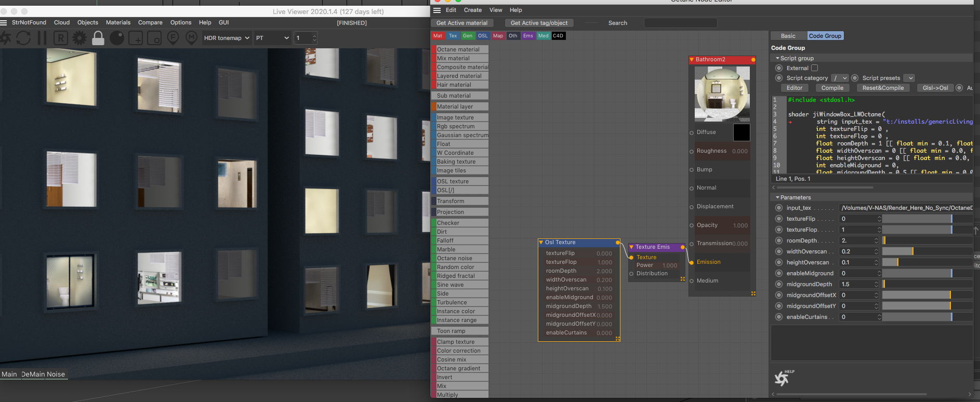Adjust the widthOverscan slider

(x=927, y=251)
